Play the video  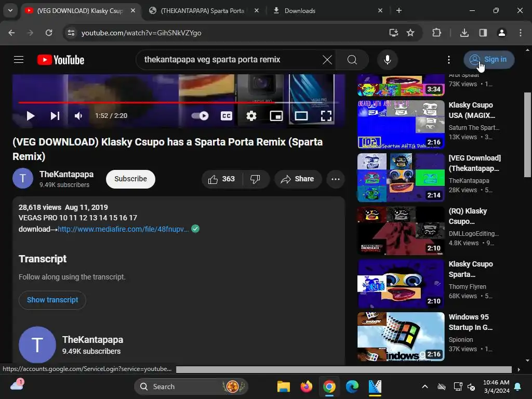tap(31, 116)
